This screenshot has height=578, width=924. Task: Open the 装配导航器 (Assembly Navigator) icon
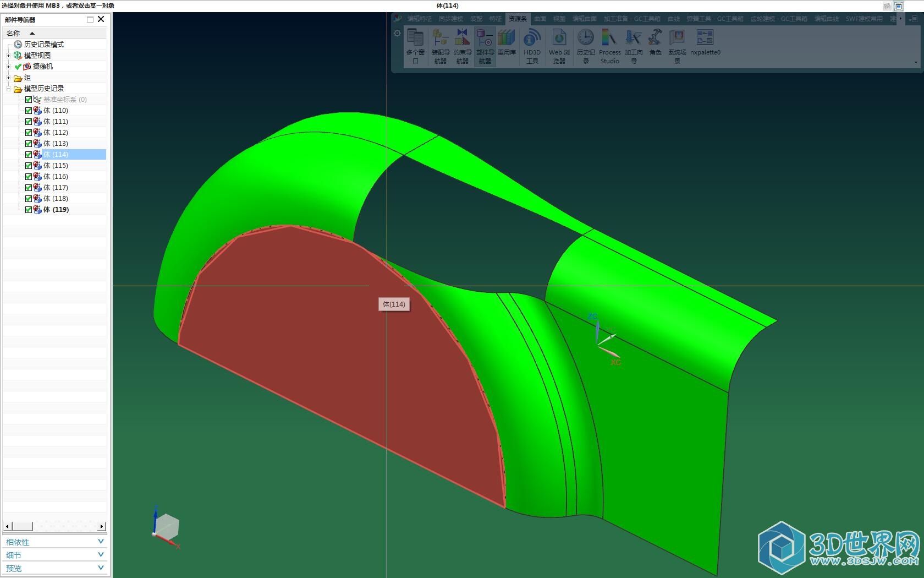click(440, 47)
